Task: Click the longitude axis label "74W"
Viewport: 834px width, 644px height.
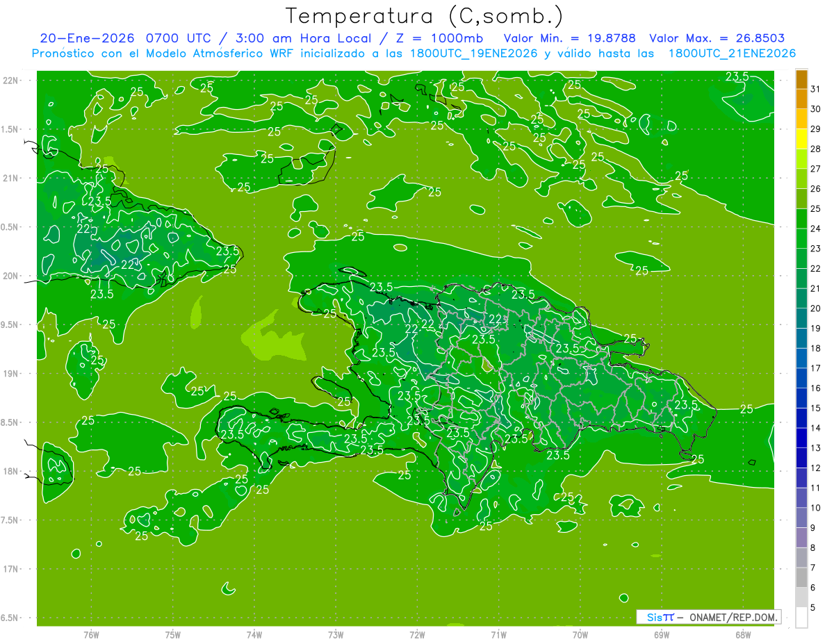Action: pyautogui.click(x=254, y=634)
